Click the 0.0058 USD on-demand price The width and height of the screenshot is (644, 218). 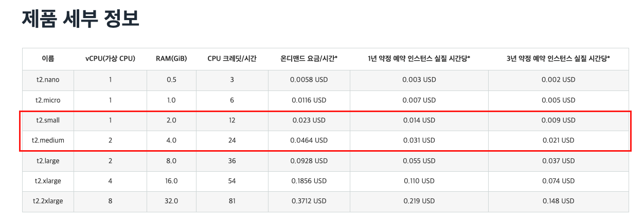[x=309, y=80]
